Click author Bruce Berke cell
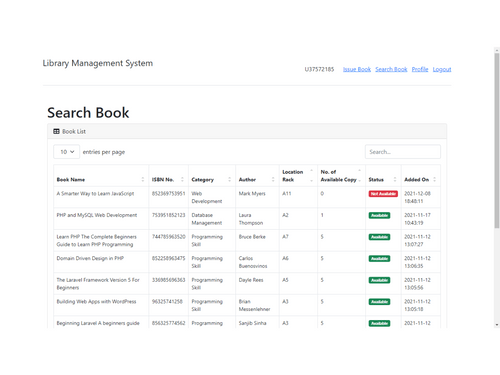500x375 pixels. click(257, 241)
